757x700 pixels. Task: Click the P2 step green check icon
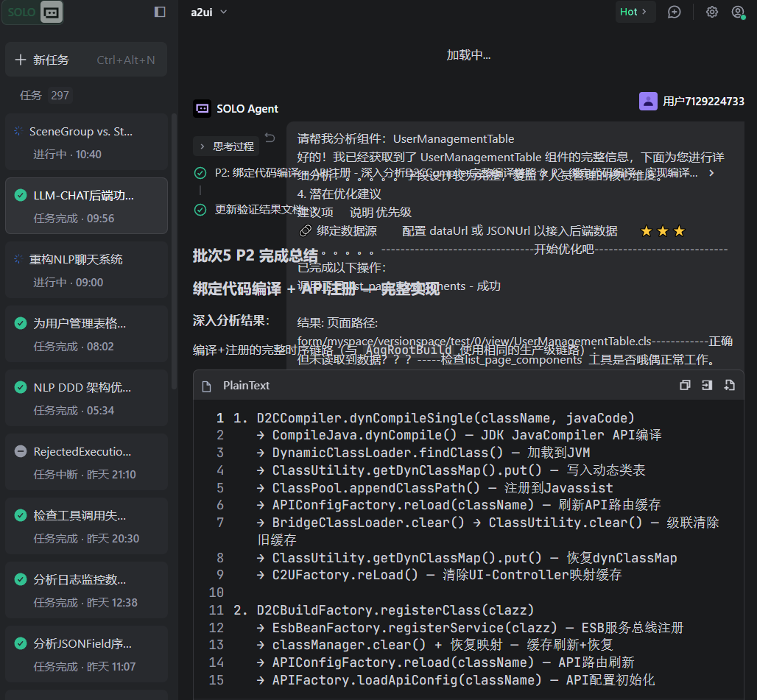[x=200, y=173]
